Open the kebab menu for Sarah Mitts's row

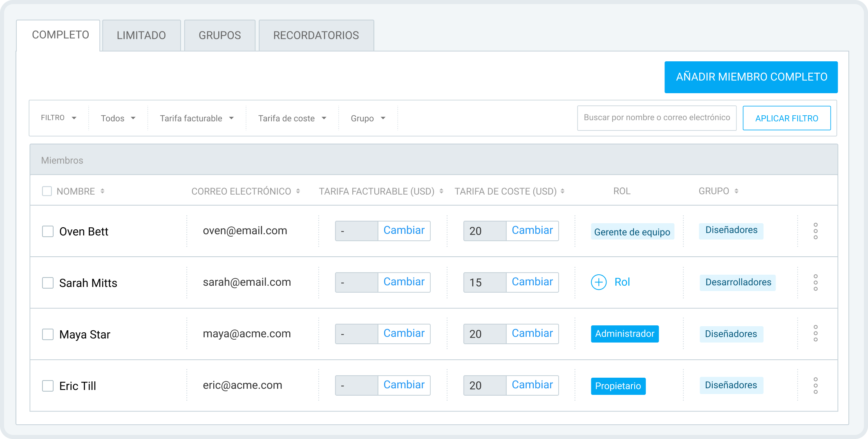point(816,282)
